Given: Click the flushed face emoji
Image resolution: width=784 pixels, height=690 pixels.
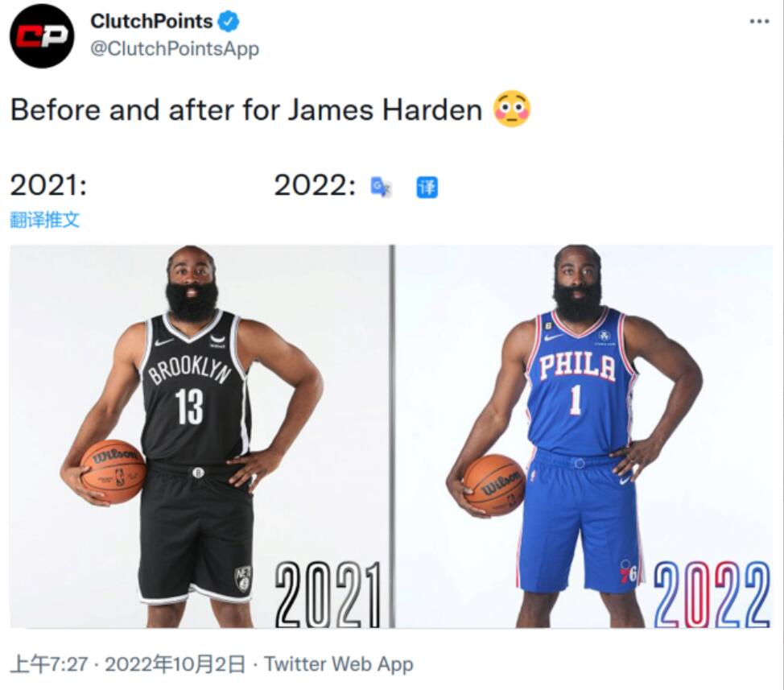Looking at the screenshot, I should pyautogui.click(x=511, y=109).
